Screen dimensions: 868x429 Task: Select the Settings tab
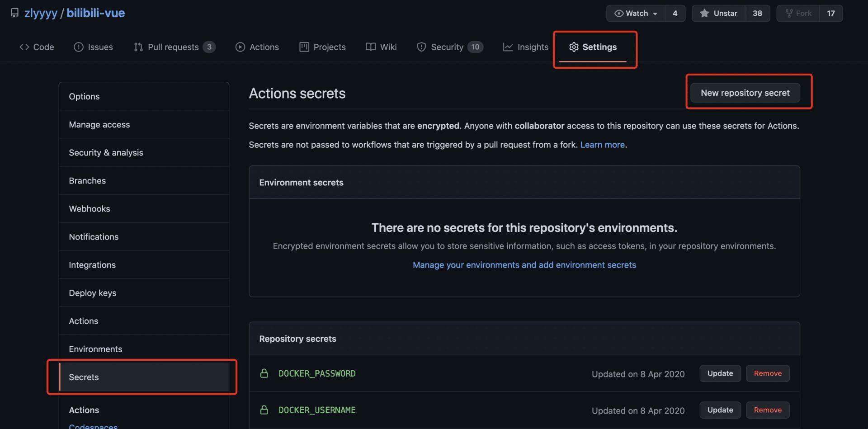[x=593, y=47]
